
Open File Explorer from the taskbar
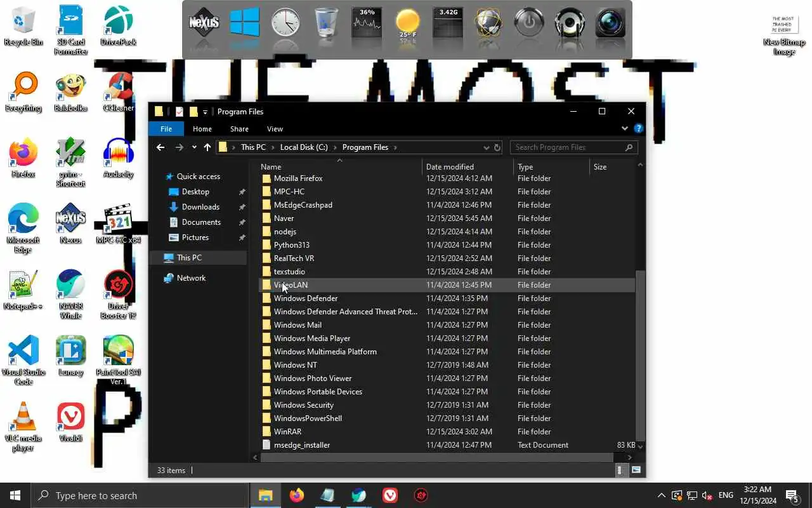point(265,495)
